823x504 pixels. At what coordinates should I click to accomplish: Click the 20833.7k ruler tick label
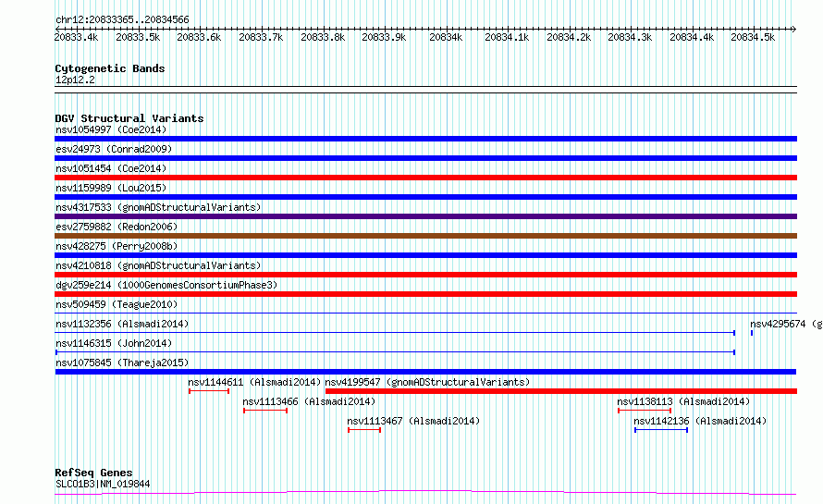[261, 37]
